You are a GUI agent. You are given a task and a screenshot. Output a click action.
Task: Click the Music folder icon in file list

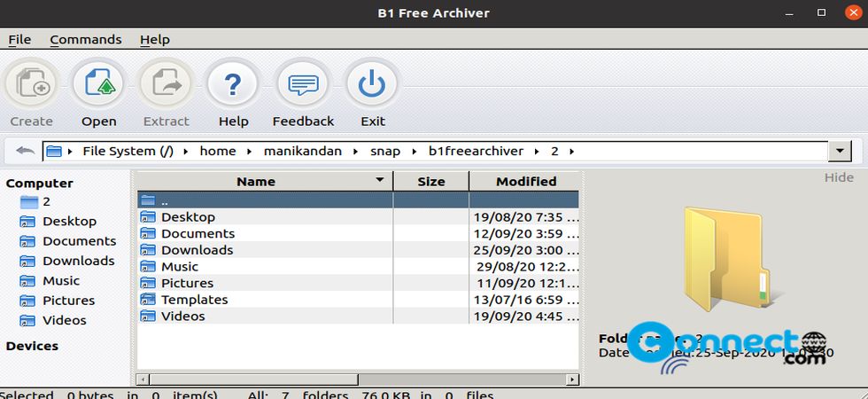point(148,267)
